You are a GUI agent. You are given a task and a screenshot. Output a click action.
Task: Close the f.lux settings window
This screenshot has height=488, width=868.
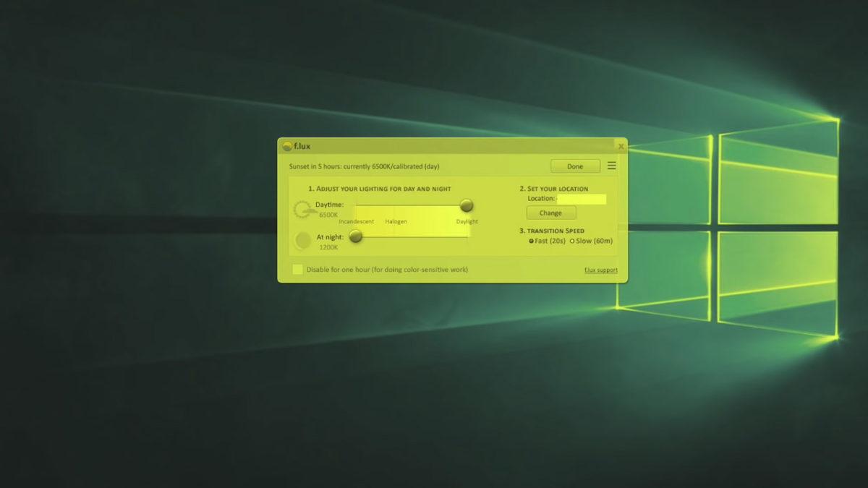tap(621, 146)
